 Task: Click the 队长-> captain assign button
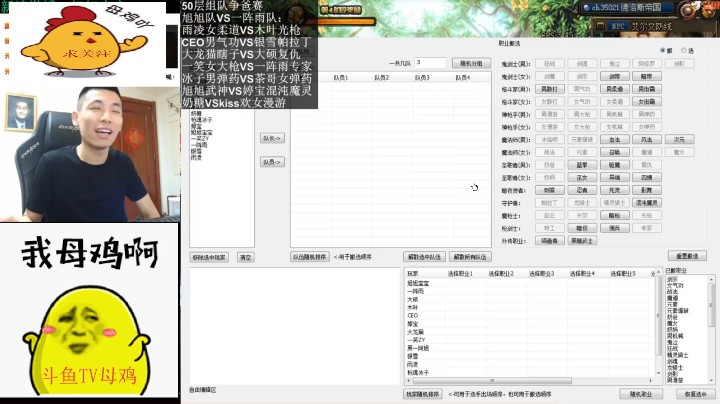click(x=272, y=138)
